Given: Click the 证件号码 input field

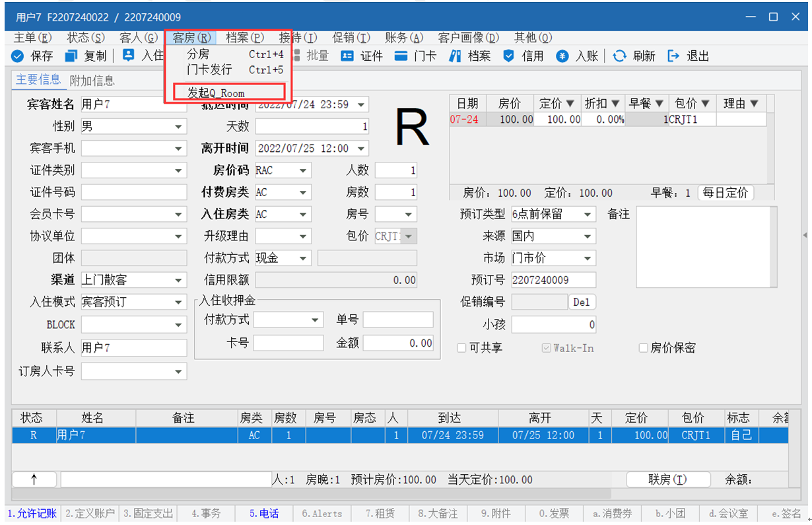Looking at the screenshot, I should tap(134, 192).
